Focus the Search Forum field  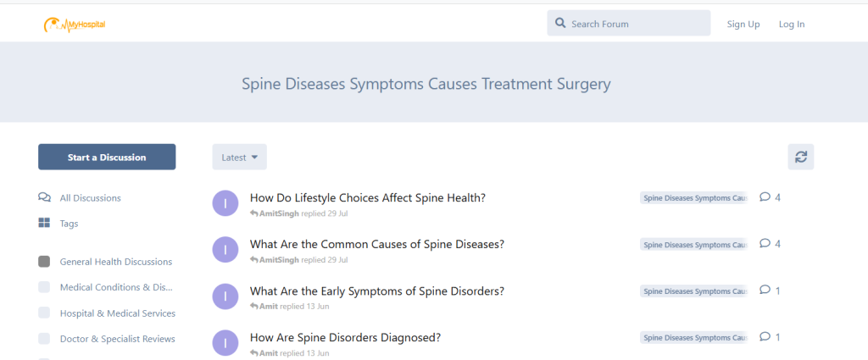coord(636,24)
